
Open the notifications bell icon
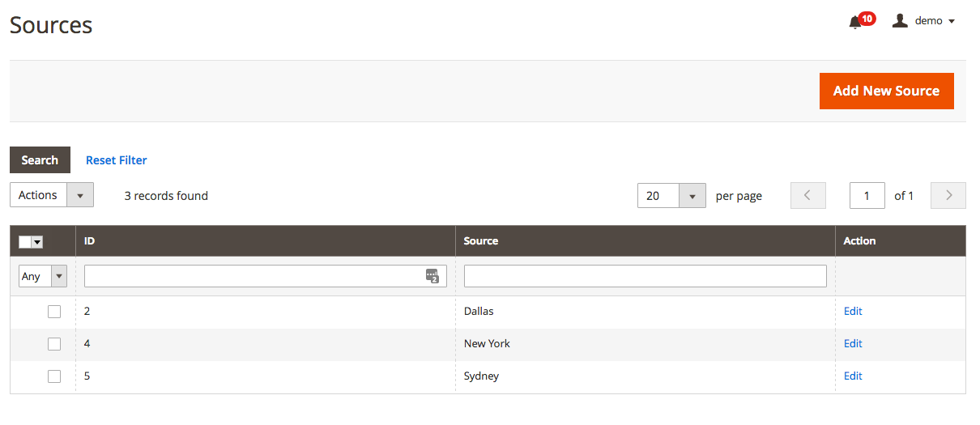coord(854,23)
